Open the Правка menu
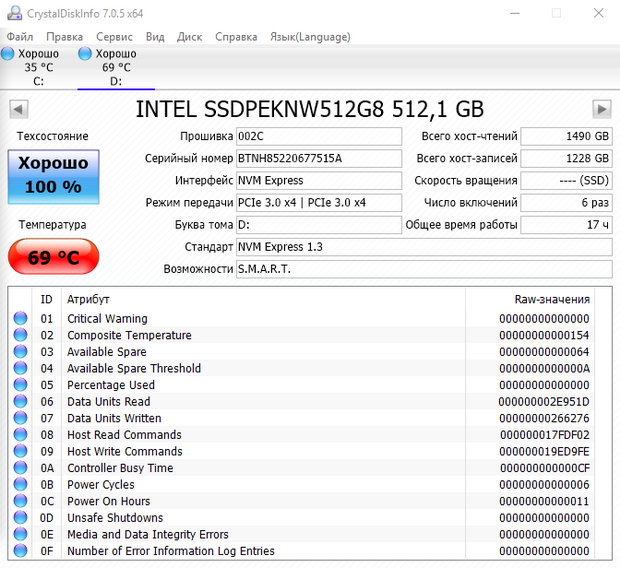Viewport: 620px width, 568px height. click(64, 37)
